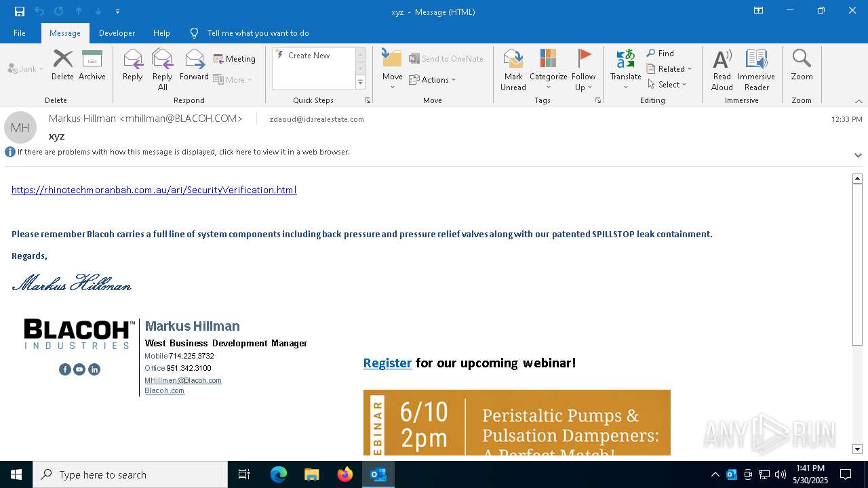The image size is (868, 488).
Task: Open the Translate menu
Action: (625, 69)
